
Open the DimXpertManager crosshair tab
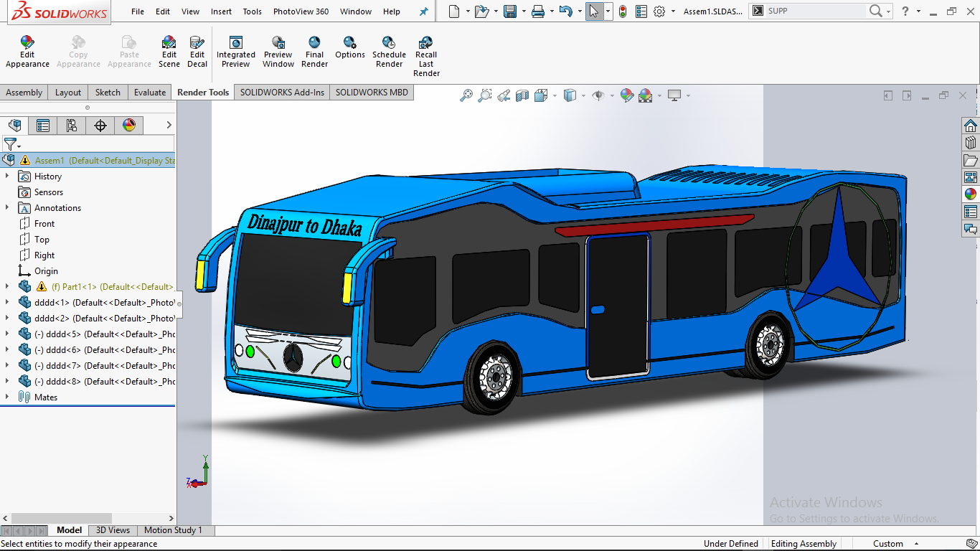pos(100,126)
